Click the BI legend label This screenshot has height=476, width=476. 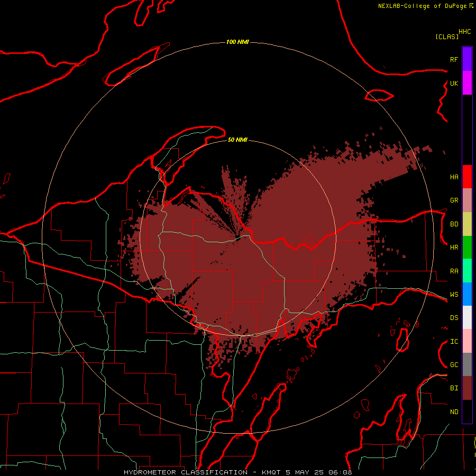454,388
